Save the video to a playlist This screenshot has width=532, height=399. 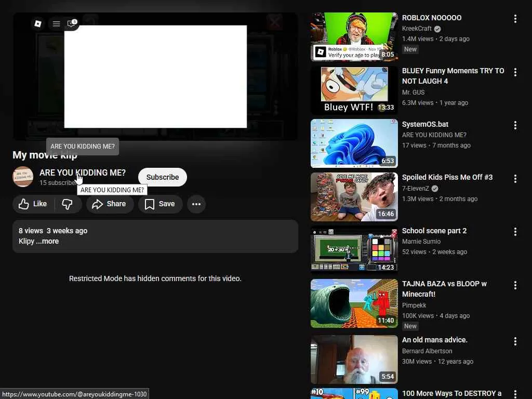click(x=160, y=204)
